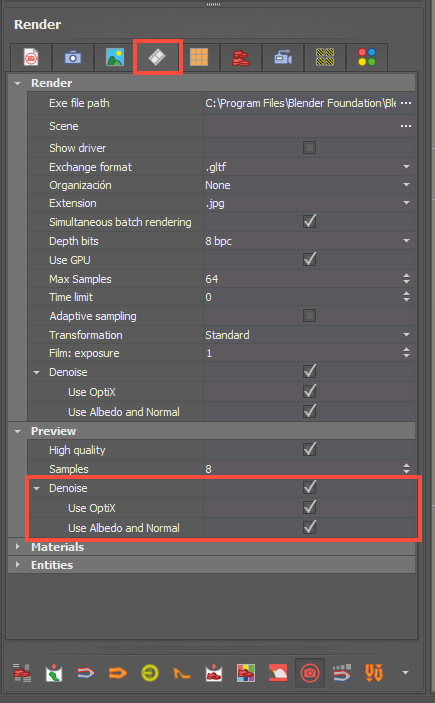Screen dimensions: 435x703
Task: Increase Max Samples with stepper arrow
Action: [406, 276]
